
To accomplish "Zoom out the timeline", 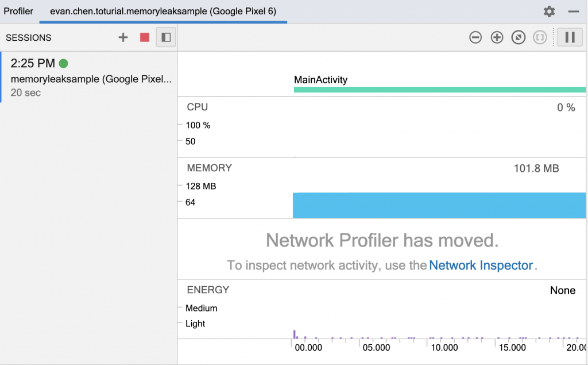I will click(475, 37).
